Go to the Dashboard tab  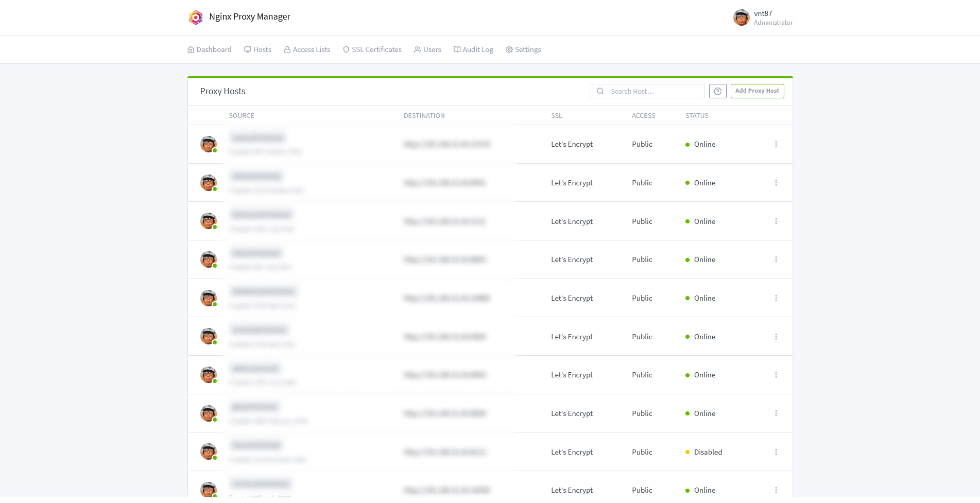210,49
